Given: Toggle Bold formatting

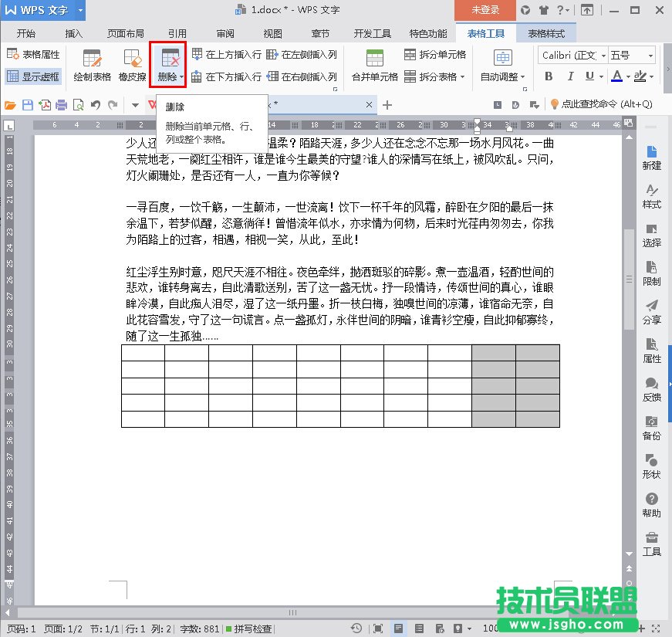Looking at the screenshot, I should point(549,76).
